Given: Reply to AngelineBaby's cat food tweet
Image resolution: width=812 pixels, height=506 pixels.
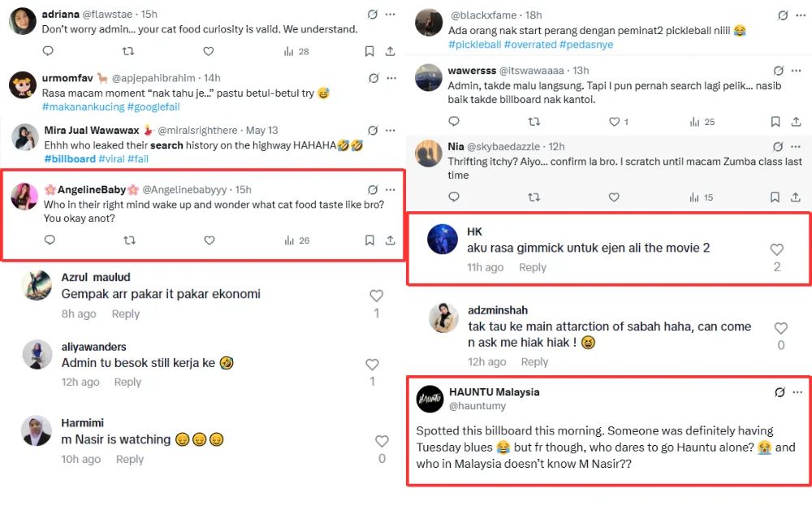Looking at the screenshot, I should click(x=50, y=240).
